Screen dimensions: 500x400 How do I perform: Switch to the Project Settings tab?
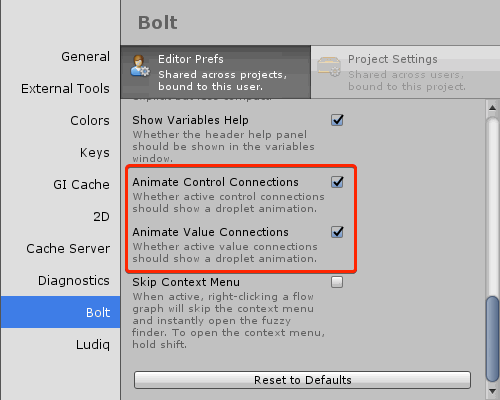coord(405,72)
